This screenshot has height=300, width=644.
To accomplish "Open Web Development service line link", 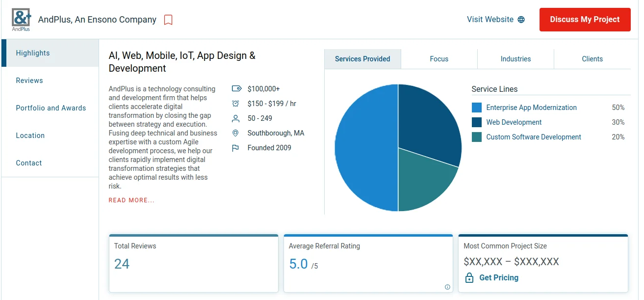I will [514, 122].
